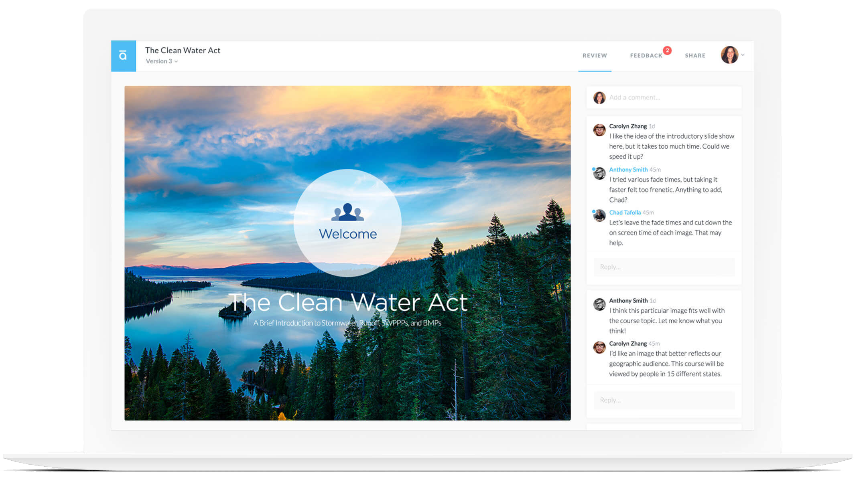Click Anthony Smith's avatar on 45m reply
865x504 pixels.
tap(599, 173)
